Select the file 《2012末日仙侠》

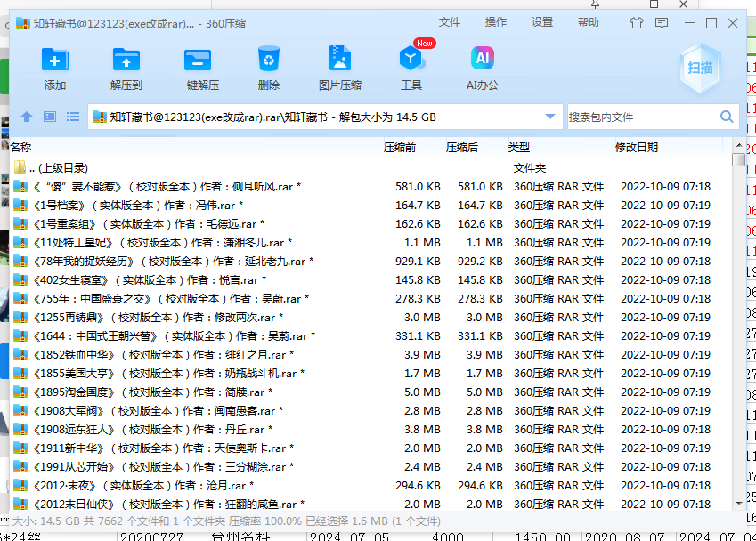coord(370,505)
